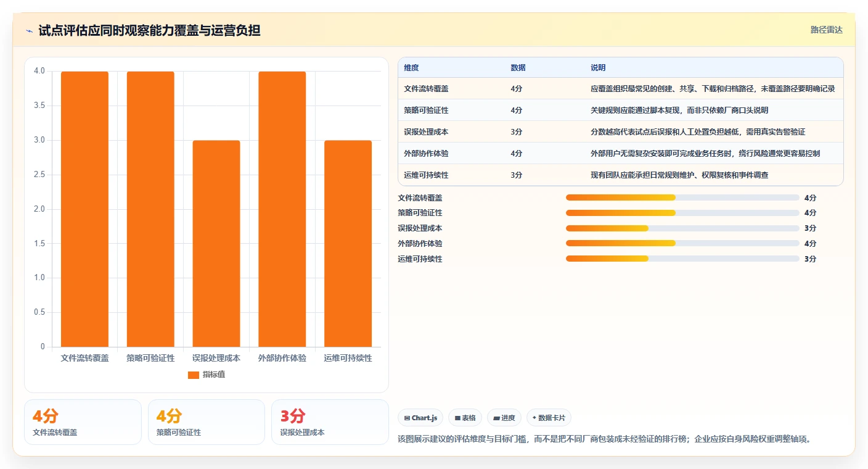Image resolution: width=868 pixels, height=469 pixels.
Task: Click the 文件流转覆盖 bar in chart
Action: coord(85,209)
